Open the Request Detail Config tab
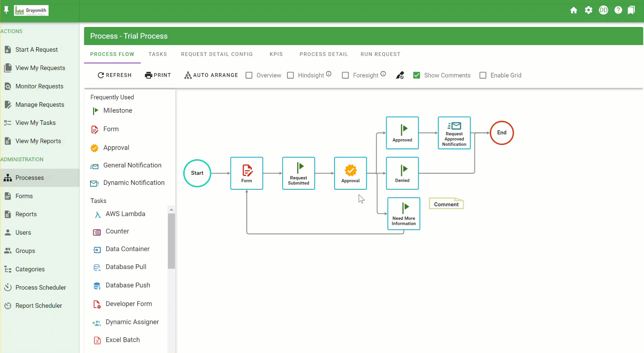 tap(217, 54)
